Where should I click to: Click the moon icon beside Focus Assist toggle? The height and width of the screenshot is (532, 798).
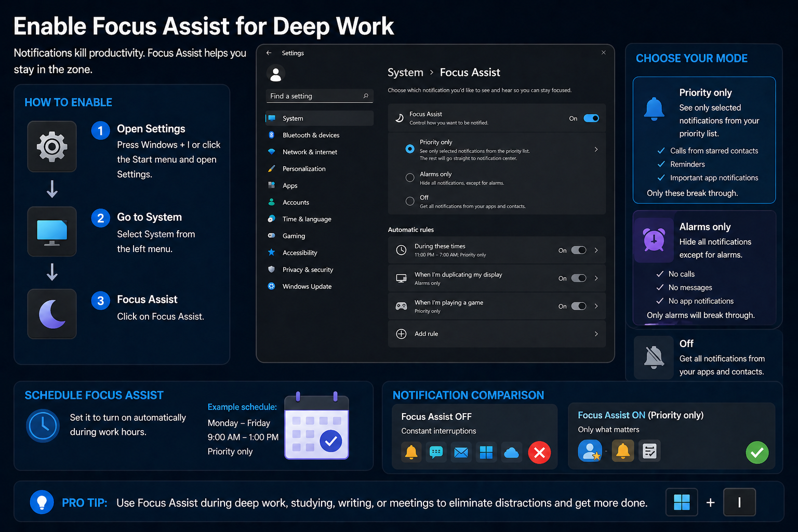(400, 118)
